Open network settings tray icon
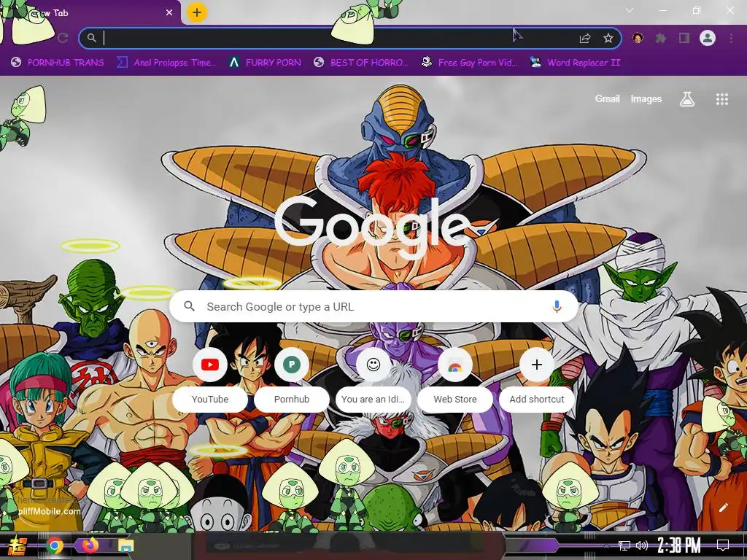 (624, 545)
